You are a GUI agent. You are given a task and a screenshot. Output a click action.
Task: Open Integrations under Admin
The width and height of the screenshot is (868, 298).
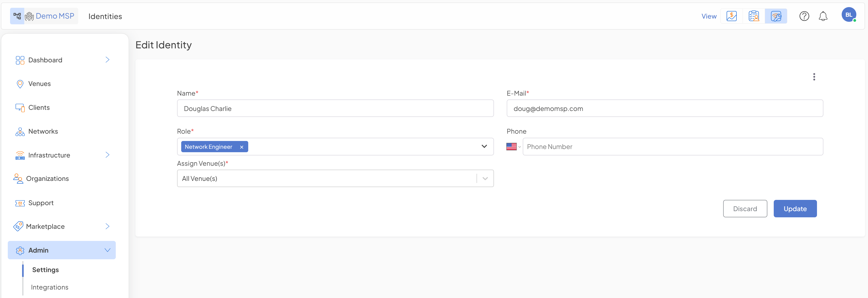point(50,287)
